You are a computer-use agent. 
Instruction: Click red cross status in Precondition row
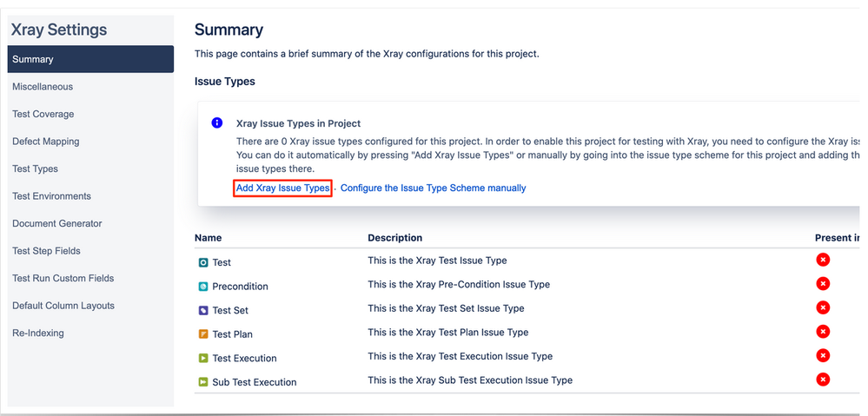[x=823, y=283]
